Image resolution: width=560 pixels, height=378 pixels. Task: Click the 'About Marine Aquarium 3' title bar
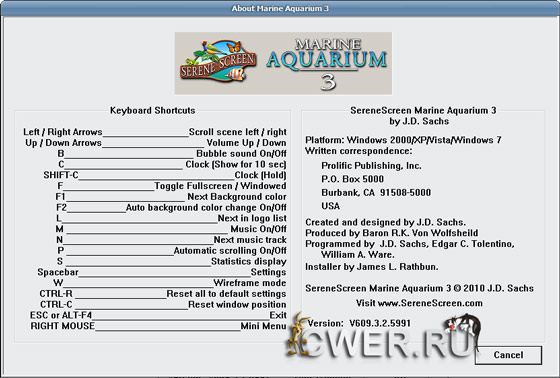(x=280, y=8)
